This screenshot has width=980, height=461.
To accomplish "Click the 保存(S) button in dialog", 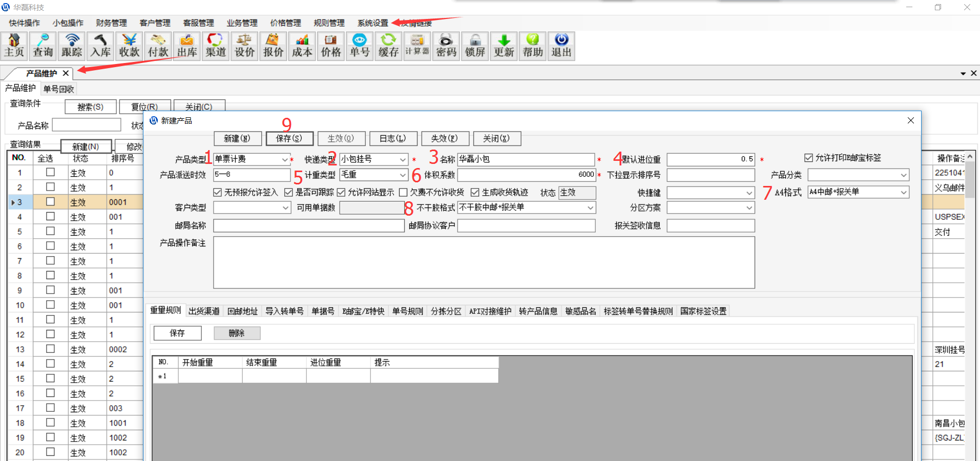I will (289, 138).
